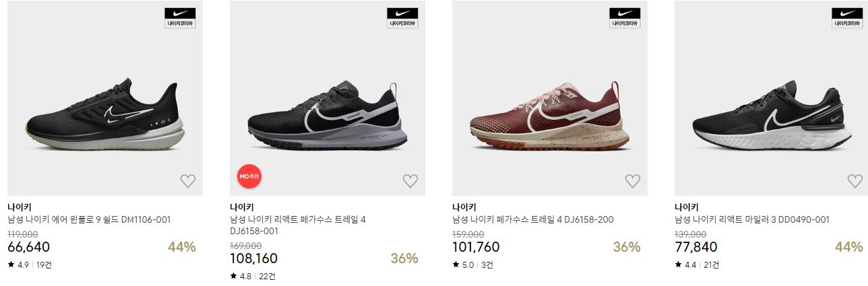This screenshot has height=286, width=868.
Task: Open product title 페가수스 트레일 4 DJ6158-200
Action: [533, 219]
